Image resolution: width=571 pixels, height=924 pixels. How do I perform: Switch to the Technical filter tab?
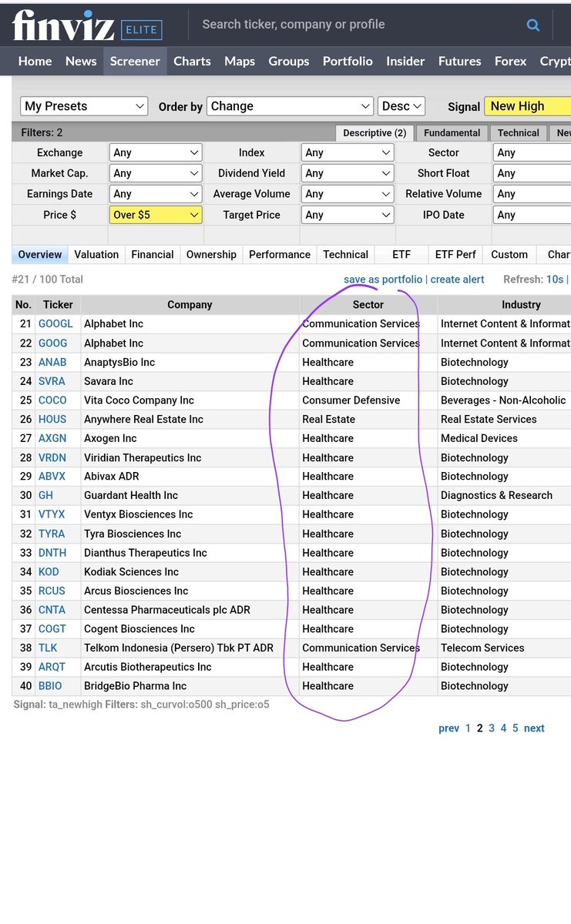pos(519,132)
